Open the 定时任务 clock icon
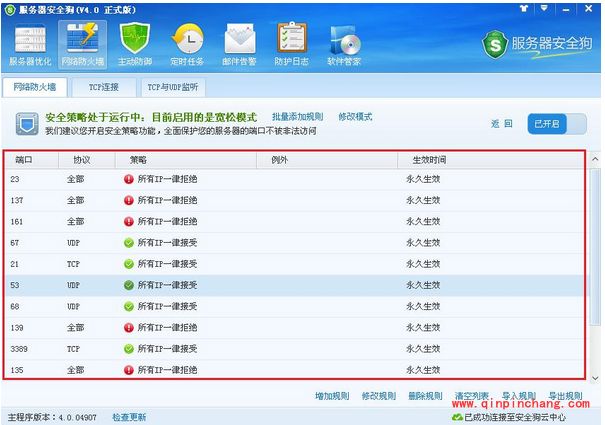 pos(187,45)
